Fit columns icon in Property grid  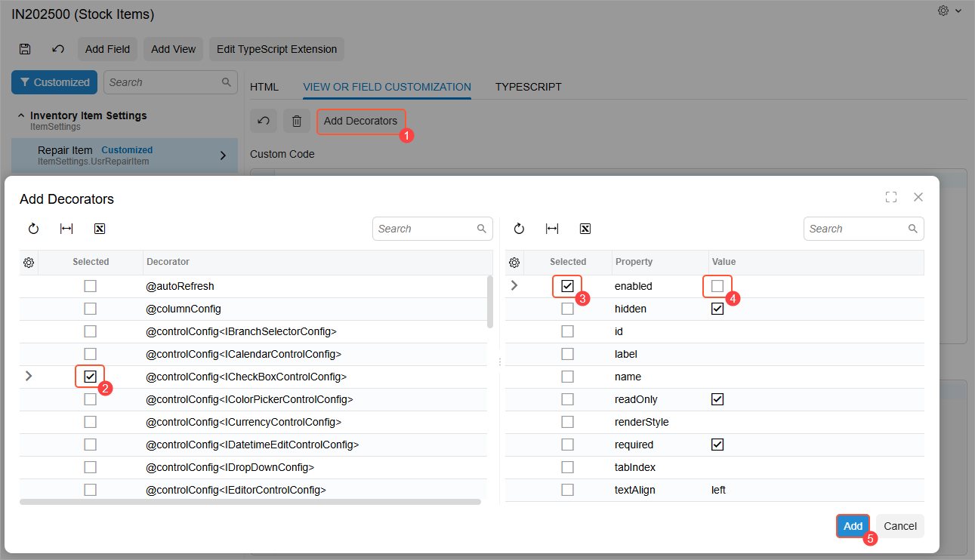(x=552, y=229)
